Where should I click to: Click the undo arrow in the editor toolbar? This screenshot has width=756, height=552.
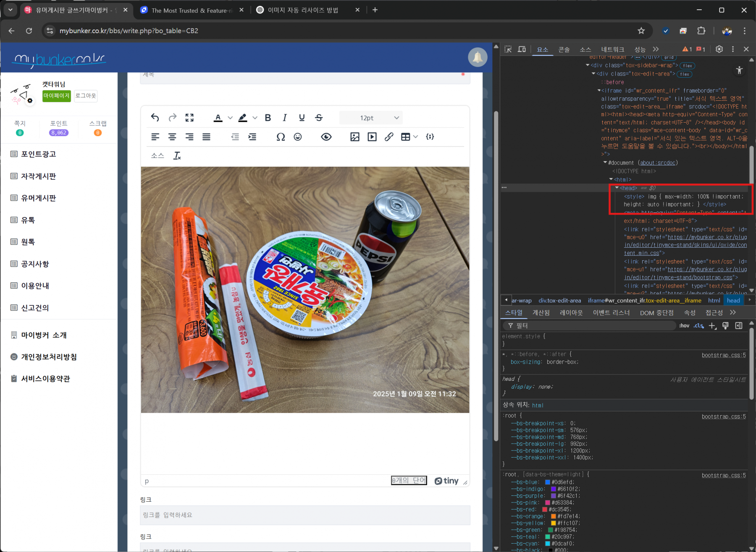tap(155, 118)
